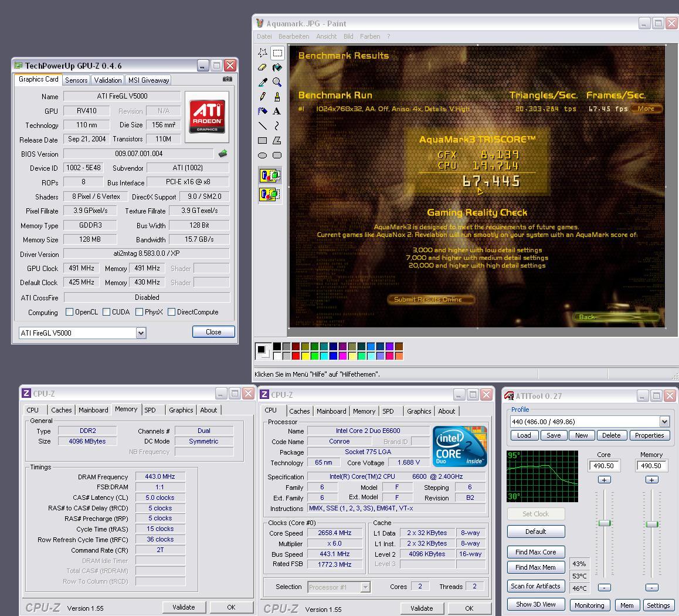Choose the Fill With Color bucket tool
Viewport: 679px width, 616px height.
click(277, 67)
